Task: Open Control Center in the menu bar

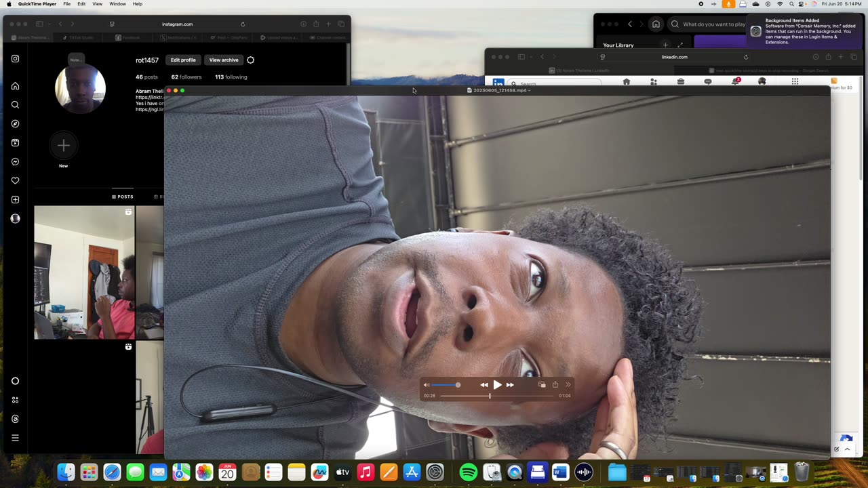Action: click(802, 4)
